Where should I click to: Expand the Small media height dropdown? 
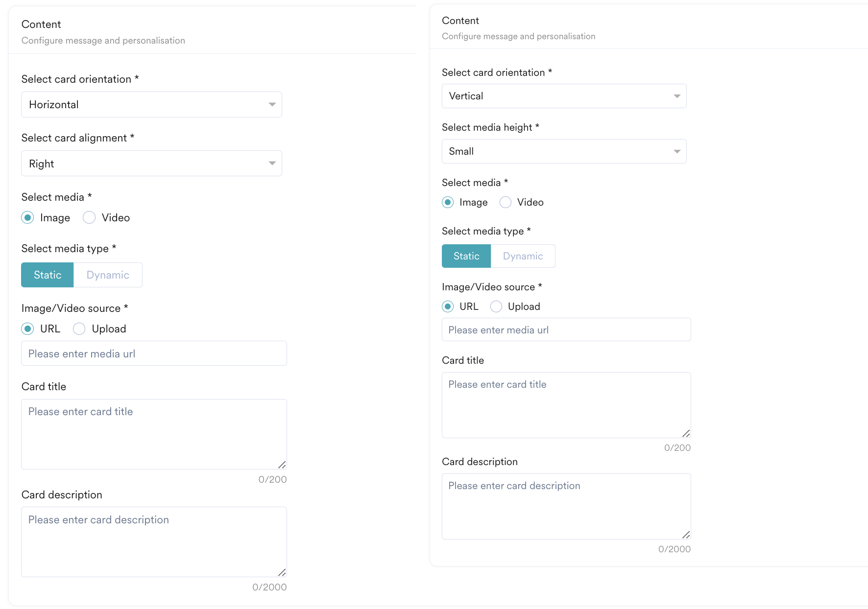point(564,151)
